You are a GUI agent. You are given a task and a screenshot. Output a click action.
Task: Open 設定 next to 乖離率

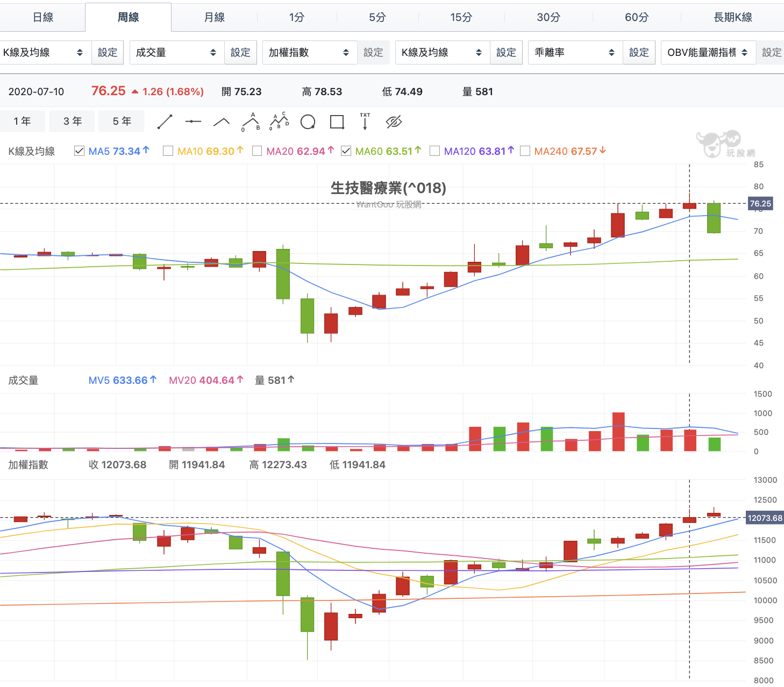[639, 52]
